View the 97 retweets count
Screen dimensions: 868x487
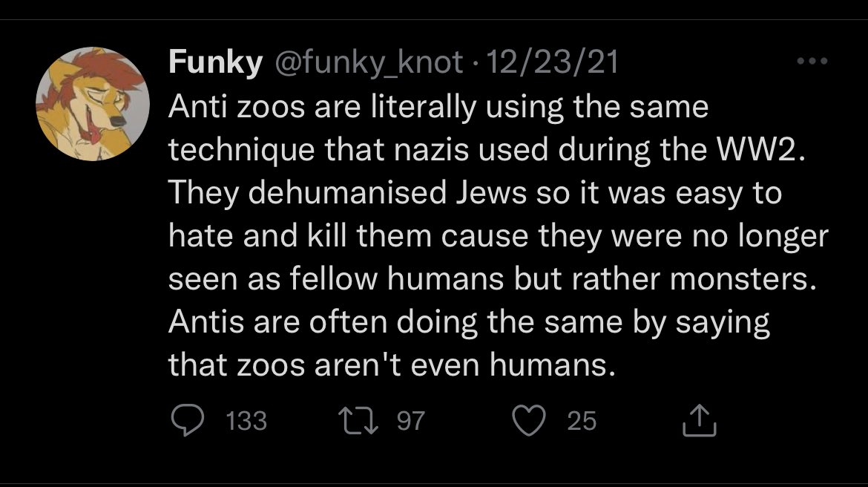click(x=411, y=420)
